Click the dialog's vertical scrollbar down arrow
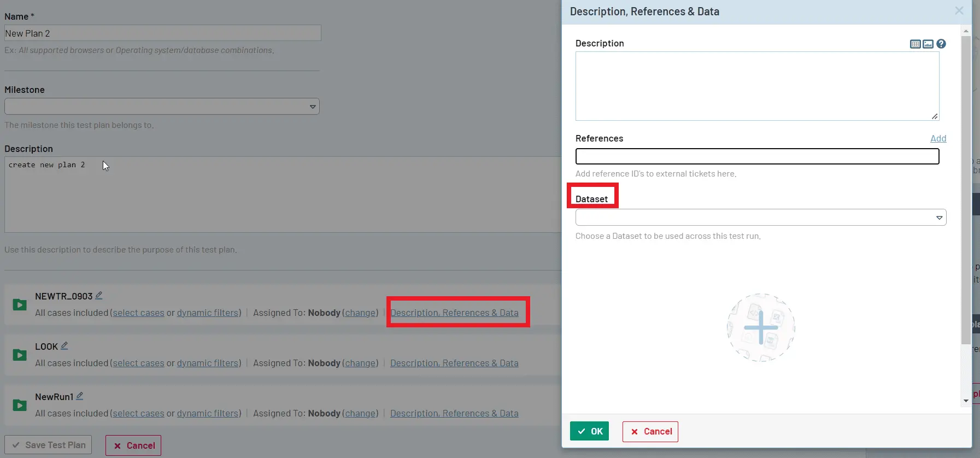This screenshot has width=980, height=458. click(966, 401)
